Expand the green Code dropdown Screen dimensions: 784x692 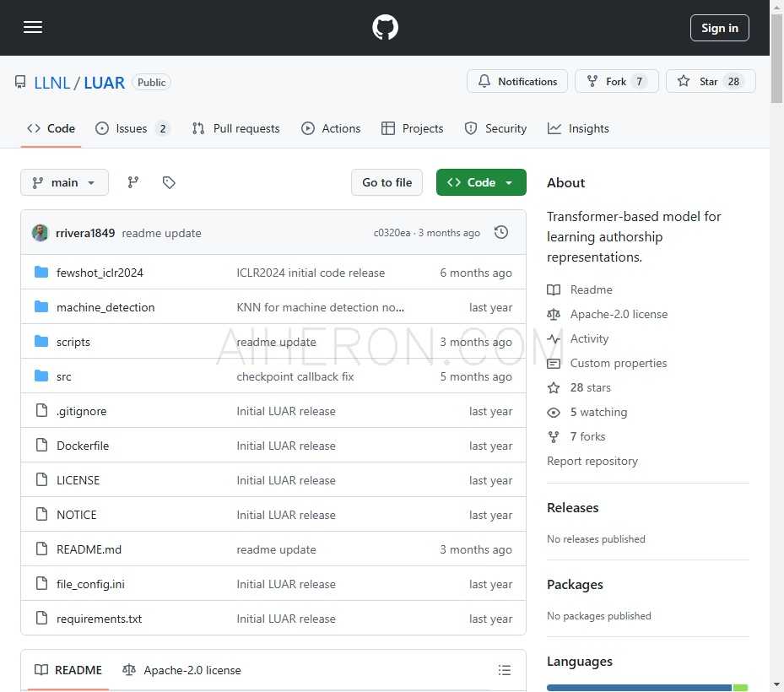pyautogui.click(x=481, y=182)
